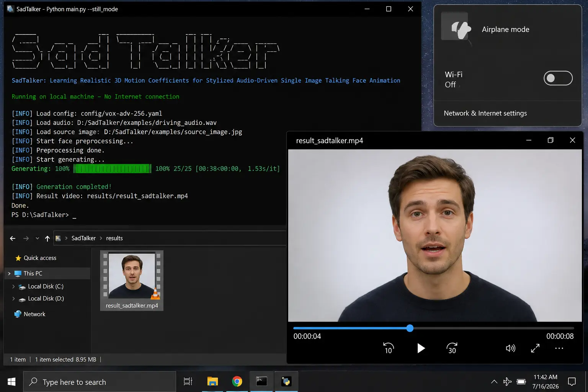Click the volume speaker icon in player
The width and height of the screenshot is (588, 392).
[510, 348]
